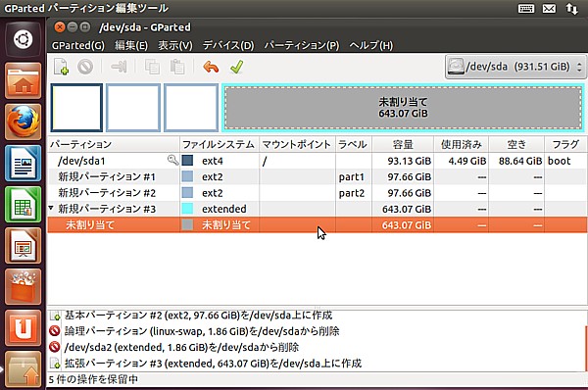Apply all operations with green checkmark

click(x=237, y=67)
